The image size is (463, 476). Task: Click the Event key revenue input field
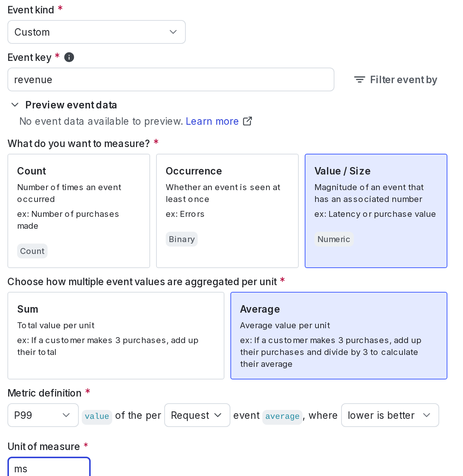(x=171, y=79)
